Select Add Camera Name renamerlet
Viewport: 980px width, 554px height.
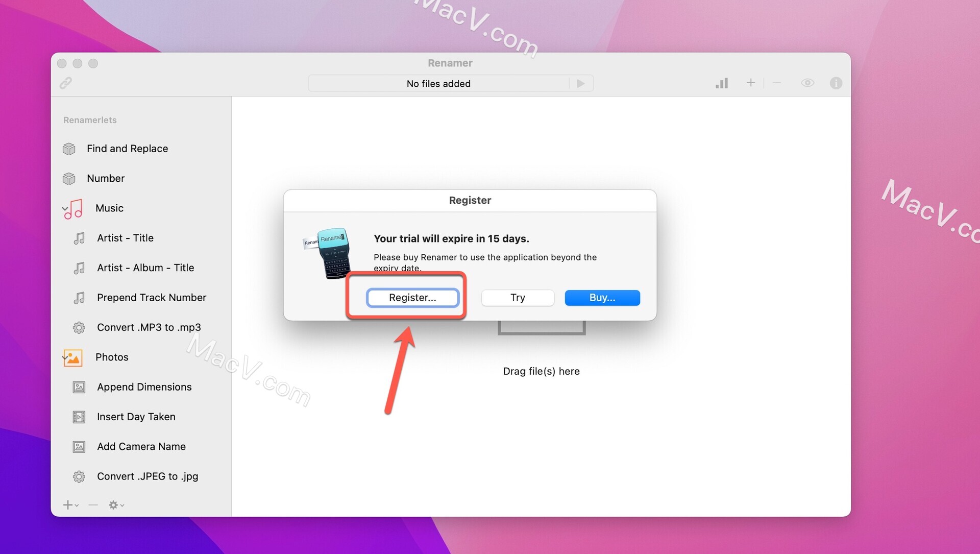pyautogui.click(x=141, y=447)
